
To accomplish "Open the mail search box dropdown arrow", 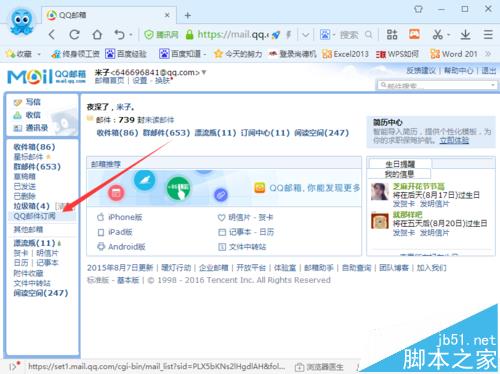I will 492,85.
